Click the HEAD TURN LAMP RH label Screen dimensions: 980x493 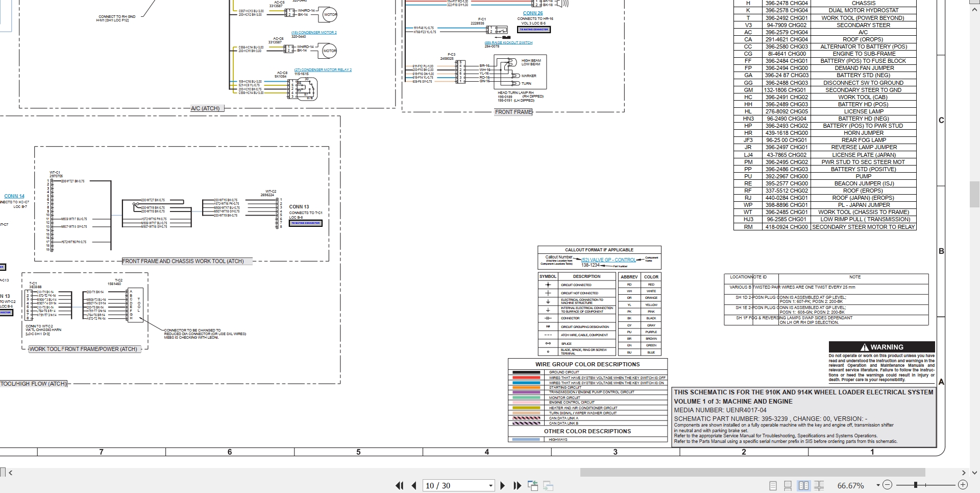click(x=516, y=93)
